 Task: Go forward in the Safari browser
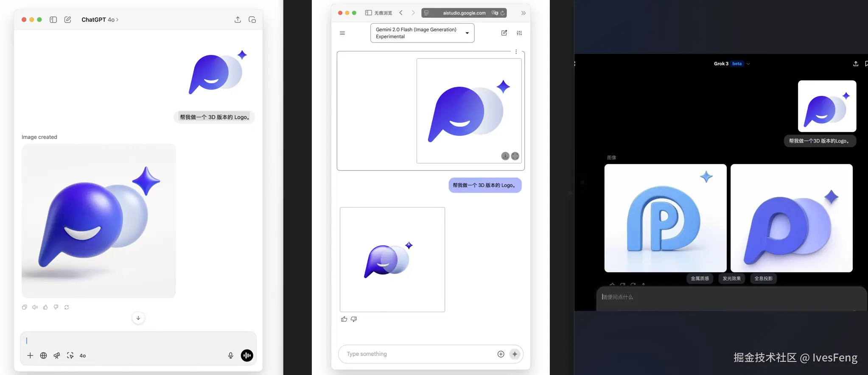point(413,13)
